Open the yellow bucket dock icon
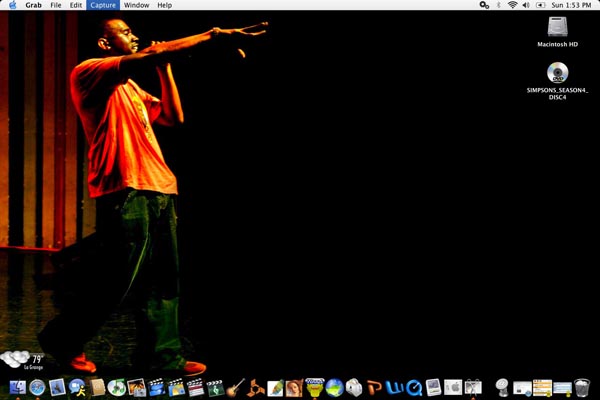 click(315, 388)
